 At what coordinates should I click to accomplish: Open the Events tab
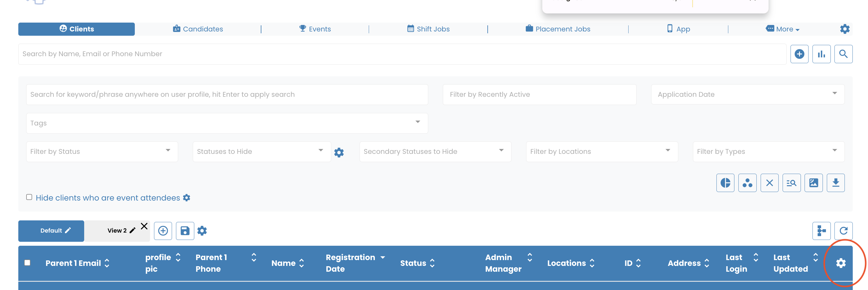(315, 29)
